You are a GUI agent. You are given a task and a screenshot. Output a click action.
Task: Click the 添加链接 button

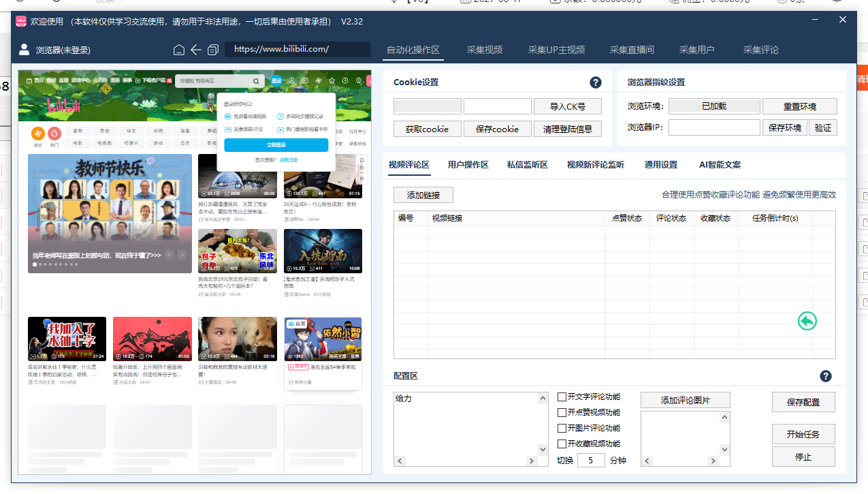(x=423, y=195)
